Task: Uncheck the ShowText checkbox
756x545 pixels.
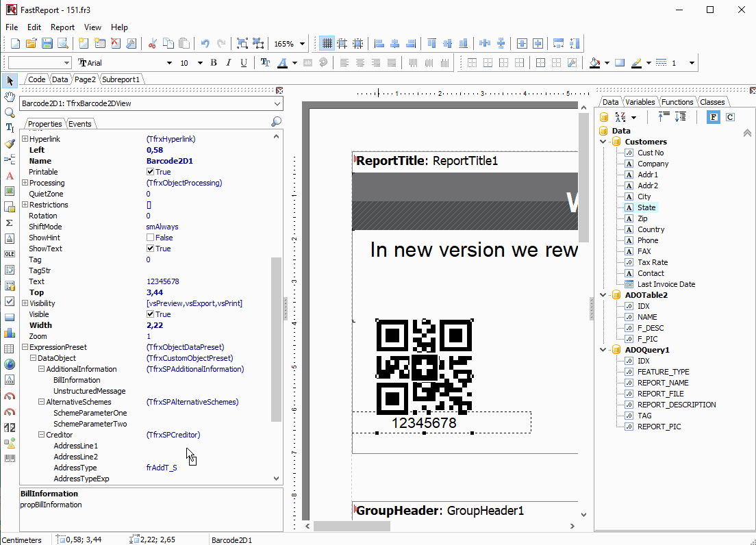Action: coord(151,249)
